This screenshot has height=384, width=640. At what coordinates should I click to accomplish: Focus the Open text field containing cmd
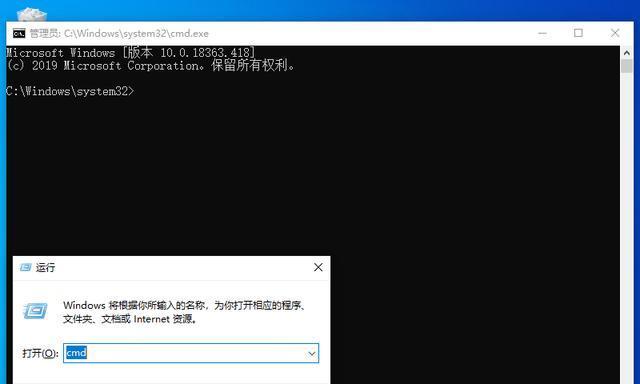191,353
